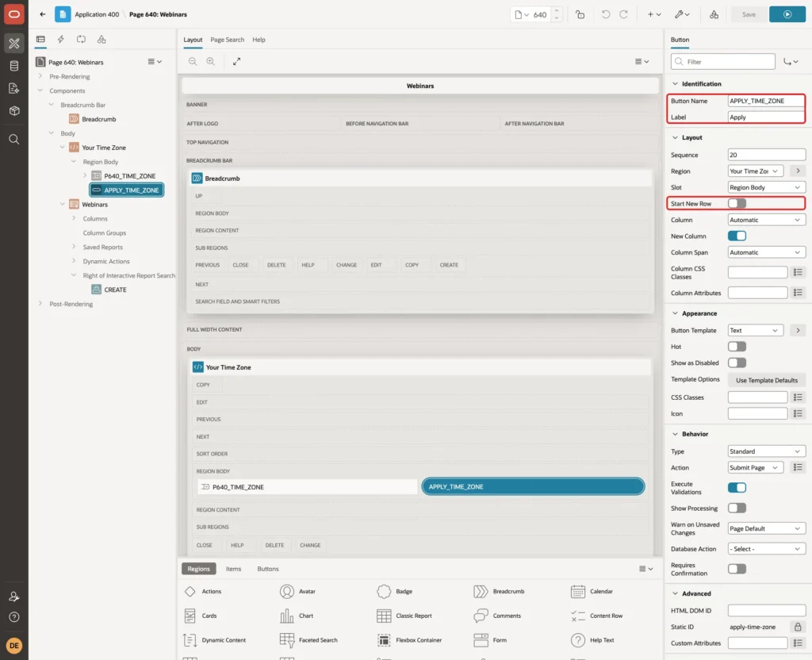Open the page lock icon
Viewport: 812px width, 660px height.
coord(580,14)
